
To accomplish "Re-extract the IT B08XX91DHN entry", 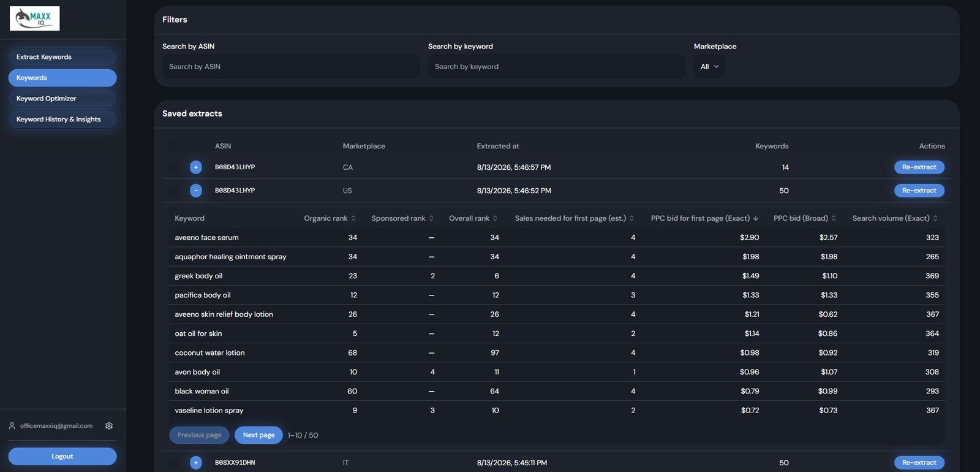I will (x=919, y=463).
